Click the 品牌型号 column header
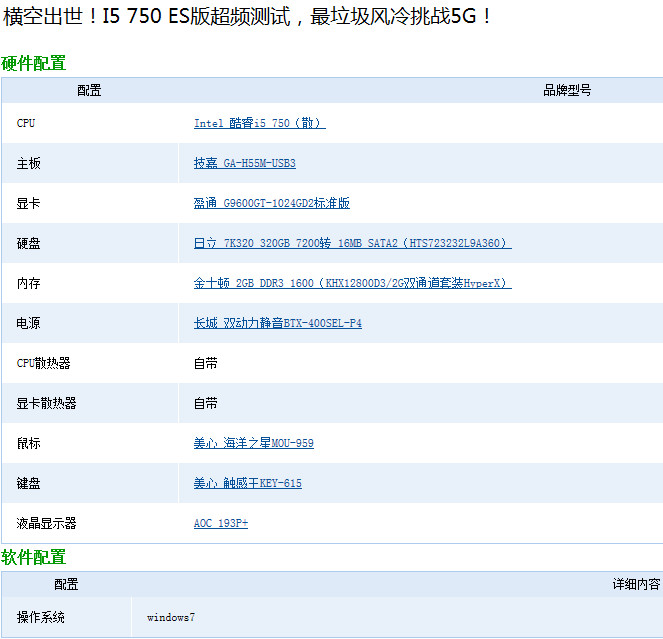Image resolution: width=663 pixels, height=639 pixels. pos(567,90)
